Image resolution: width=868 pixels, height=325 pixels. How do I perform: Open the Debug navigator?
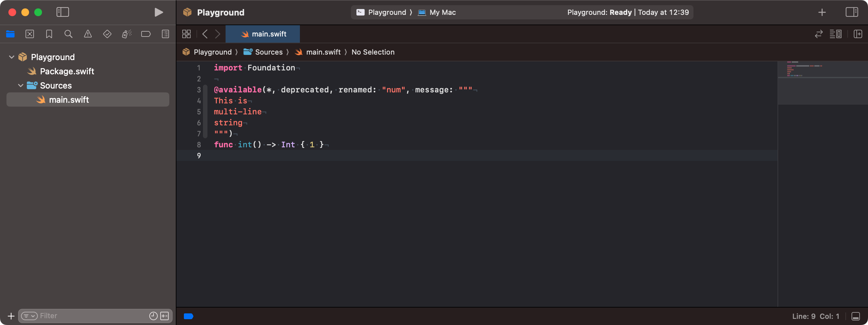point(127,34)
